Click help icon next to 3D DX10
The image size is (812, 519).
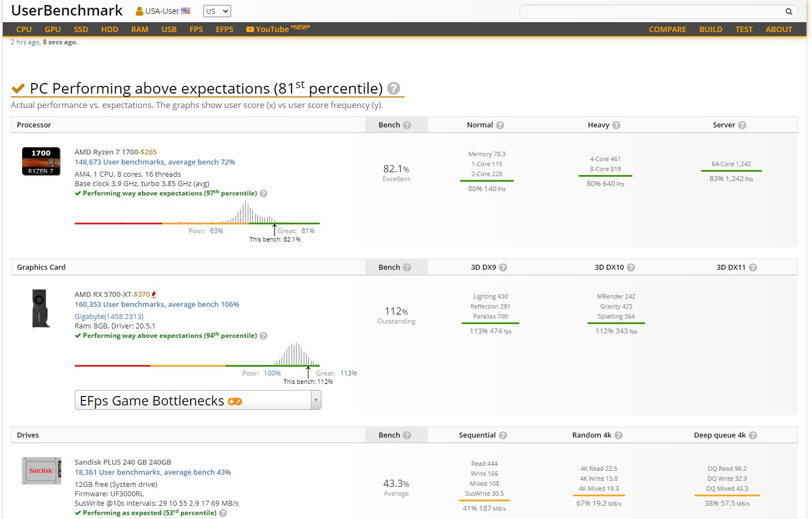click(631, 268)
